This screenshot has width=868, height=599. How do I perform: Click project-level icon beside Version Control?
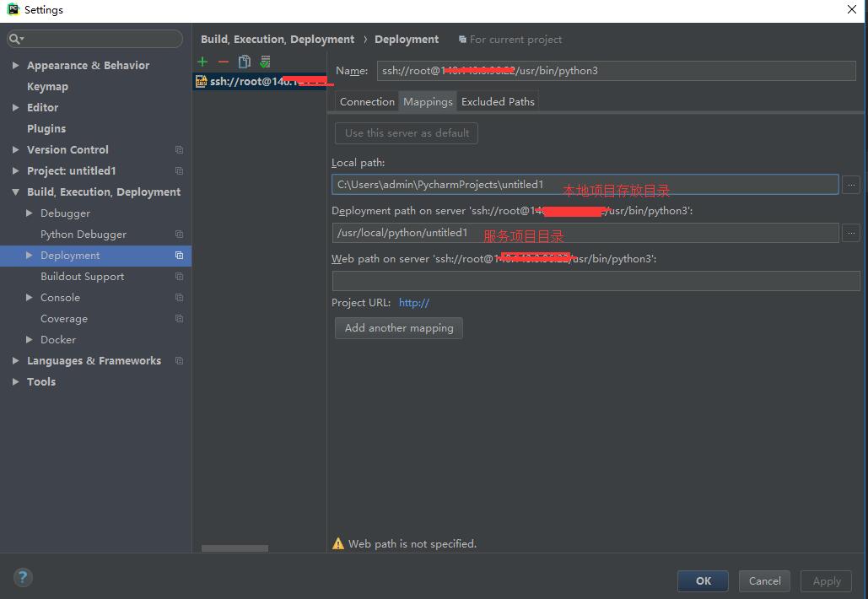click(179, 149)
